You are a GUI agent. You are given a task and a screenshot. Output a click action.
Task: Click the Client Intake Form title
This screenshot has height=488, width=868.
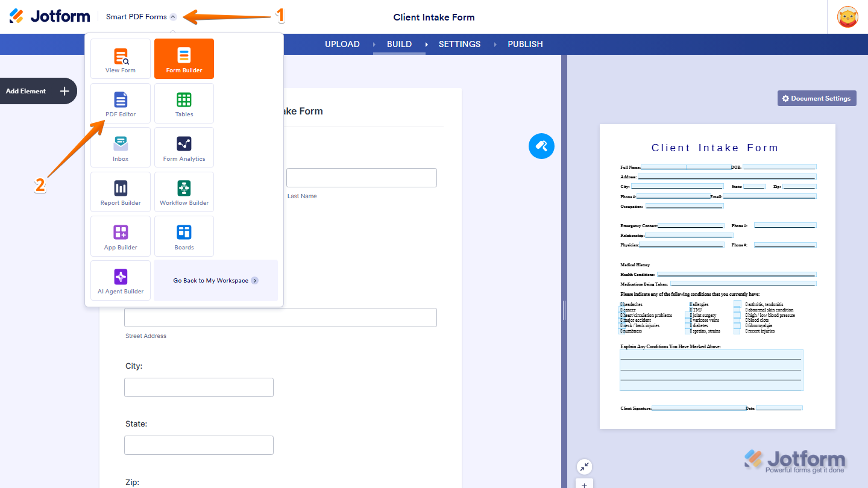(434, 17)
